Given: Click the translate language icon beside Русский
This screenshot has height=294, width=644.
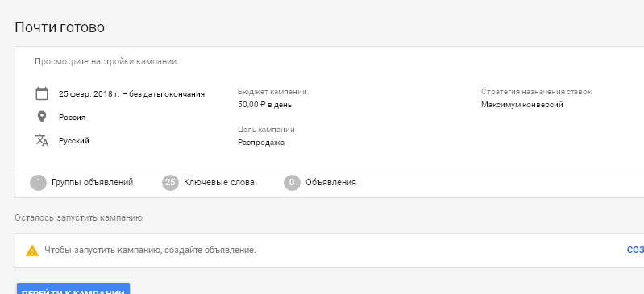Looking at the screenshot, I should [41, 140].
